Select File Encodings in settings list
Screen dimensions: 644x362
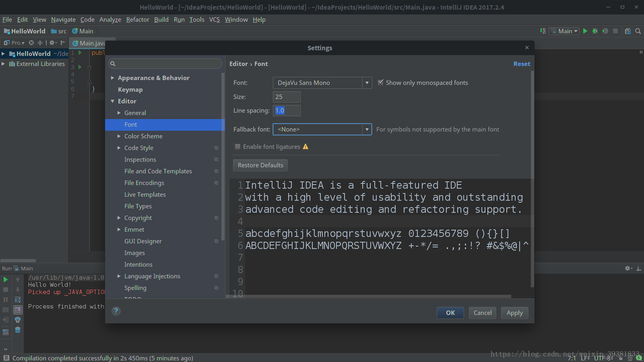[144, 183]
